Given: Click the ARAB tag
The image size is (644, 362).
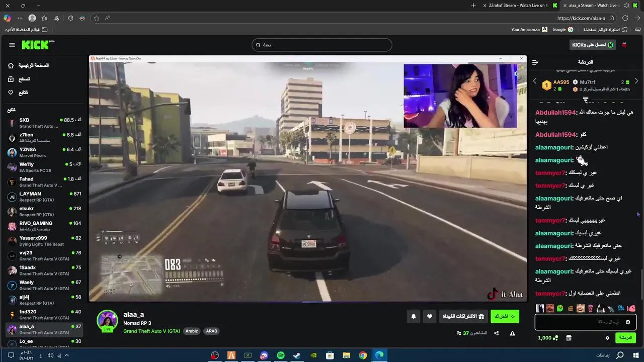Looking at the screenshot, I should tap(211, 331).
